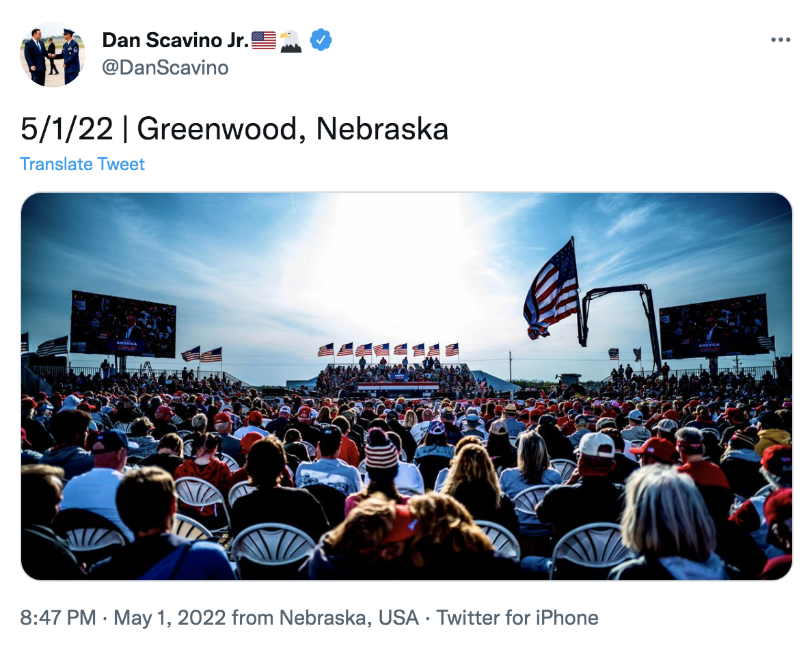Click the Twitter for iPhone source label

pyautogui.click(x=517, y=618)
